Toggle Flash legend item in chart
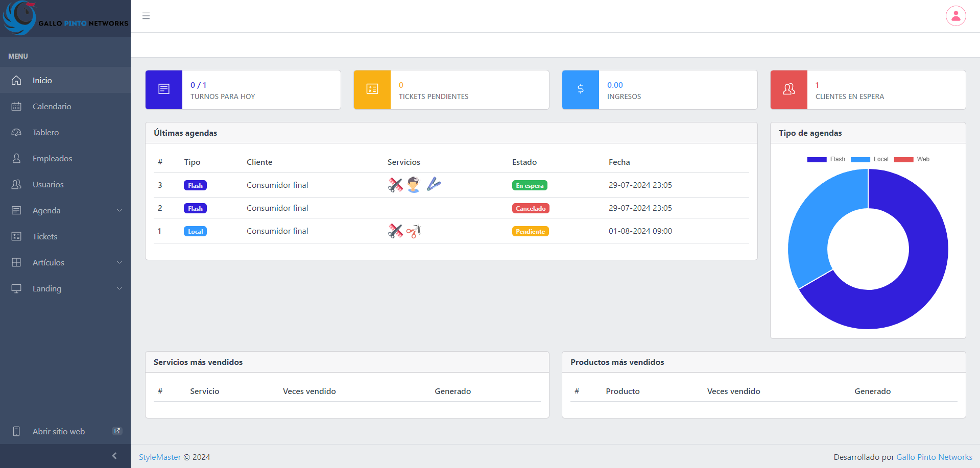Screen dimensions: 980x468 pyautogui.click(x=826, y=159)
